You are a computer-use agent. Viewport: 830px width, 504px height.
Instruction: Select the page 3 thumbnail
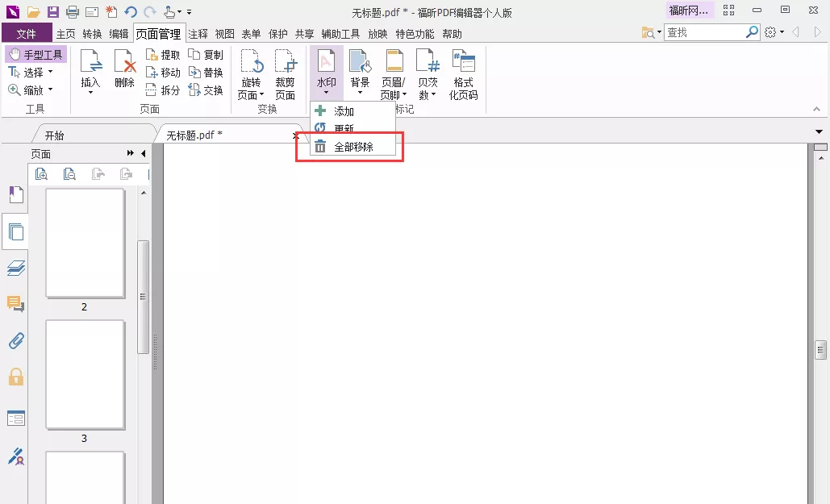tap(85, 375)
